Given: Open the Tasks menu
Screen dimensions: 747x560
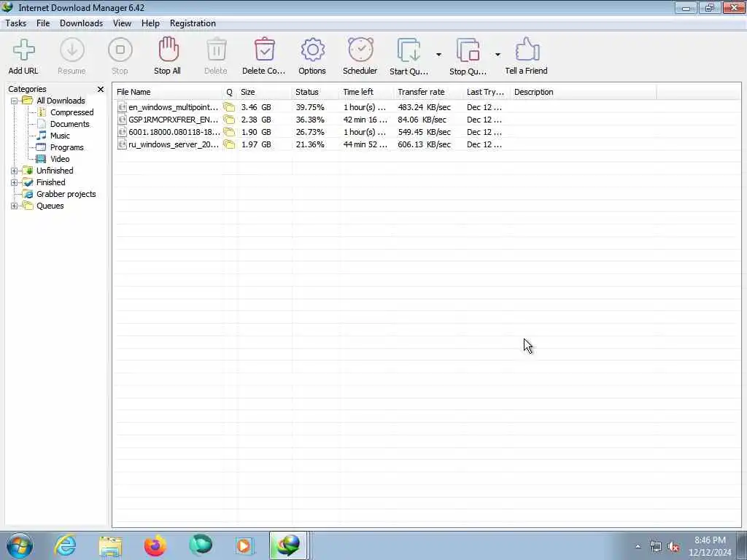Looking at the screenshot, I should 16,23.
